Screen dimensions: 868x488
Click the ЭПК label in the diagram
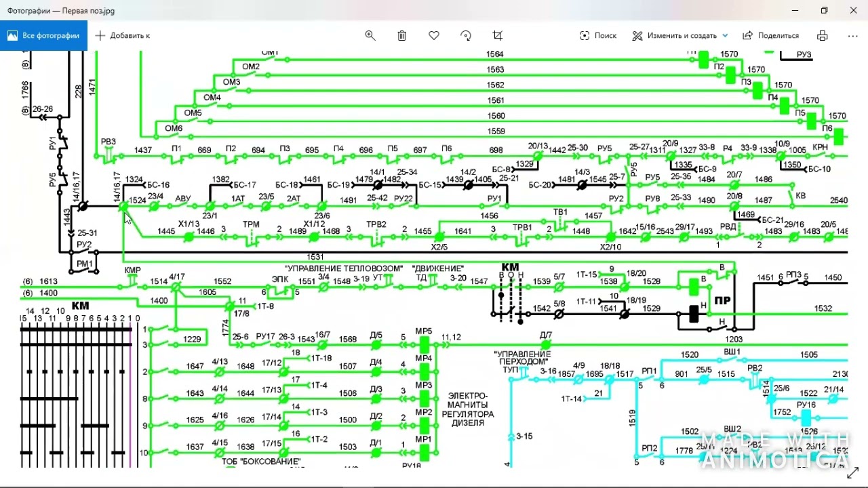click(x=280, y=279)
